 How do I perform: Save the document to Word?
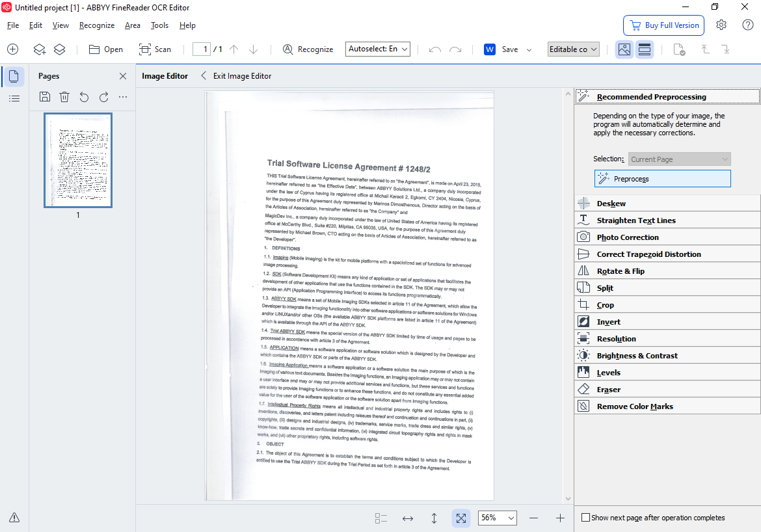[x=501, y=49]
